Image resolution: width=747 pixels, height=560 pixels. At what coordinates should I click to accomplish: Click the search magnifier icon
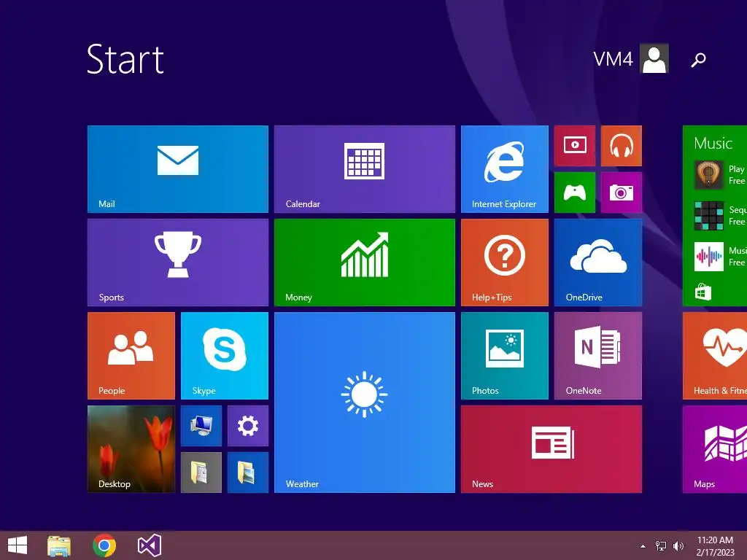point(698,60)
